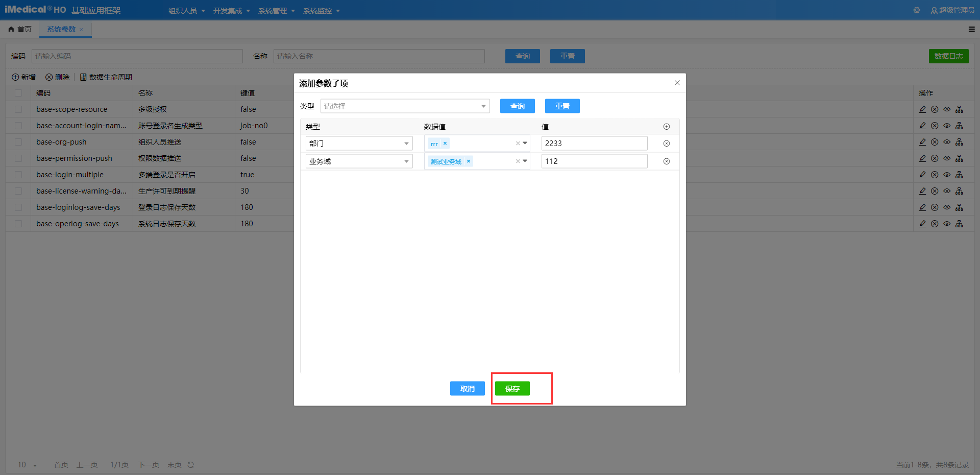This screenshot has height=475, width=980.
Task: Open 数据生命周期 from toolbar
Action: [106, 77]
